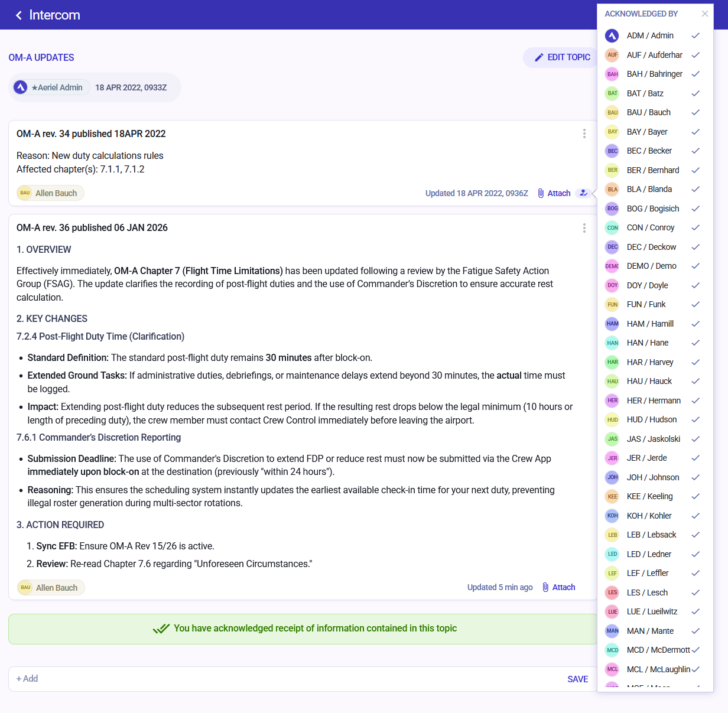
Task: Click the checkmark beside KEE / Keeling
Action: coord(695,496)
